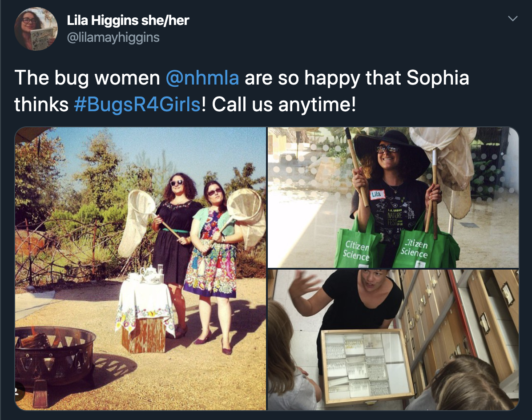Open the #BugsR4Girls hashtag
Screen dimensions: 532x420
[137, 104]
